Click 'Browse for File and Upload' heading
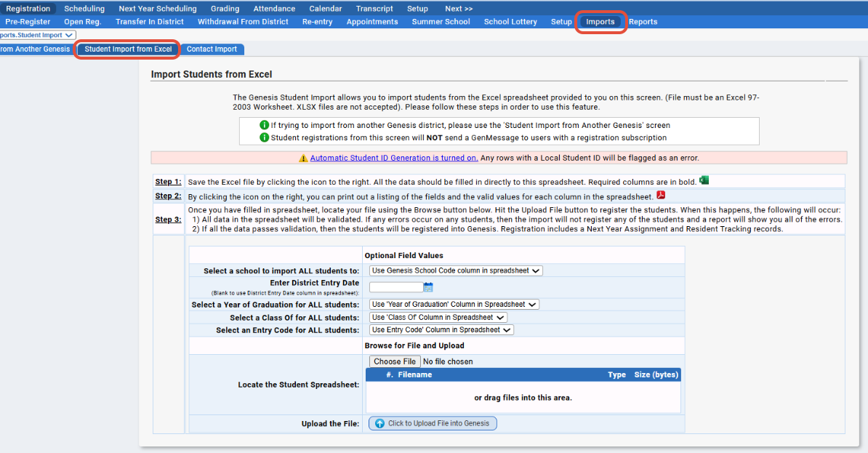Viewport: 868px width, 453px height. click(414, 345)
